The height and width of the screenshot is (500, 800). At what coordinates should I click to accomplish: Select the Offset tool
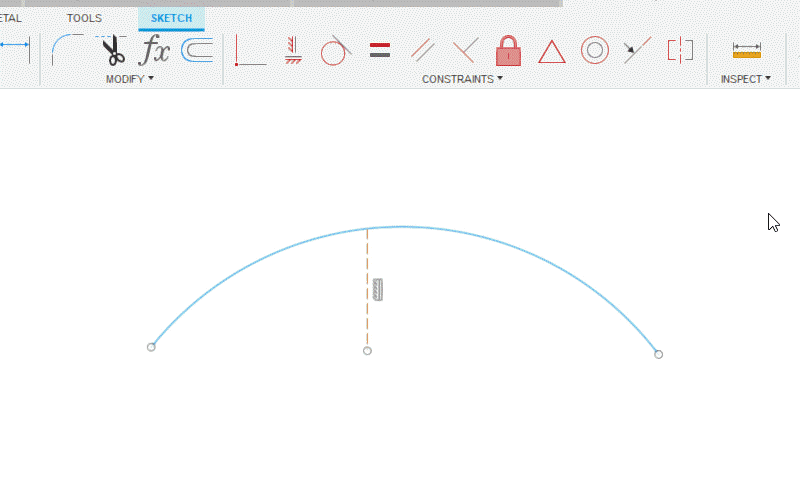[197, 50]
